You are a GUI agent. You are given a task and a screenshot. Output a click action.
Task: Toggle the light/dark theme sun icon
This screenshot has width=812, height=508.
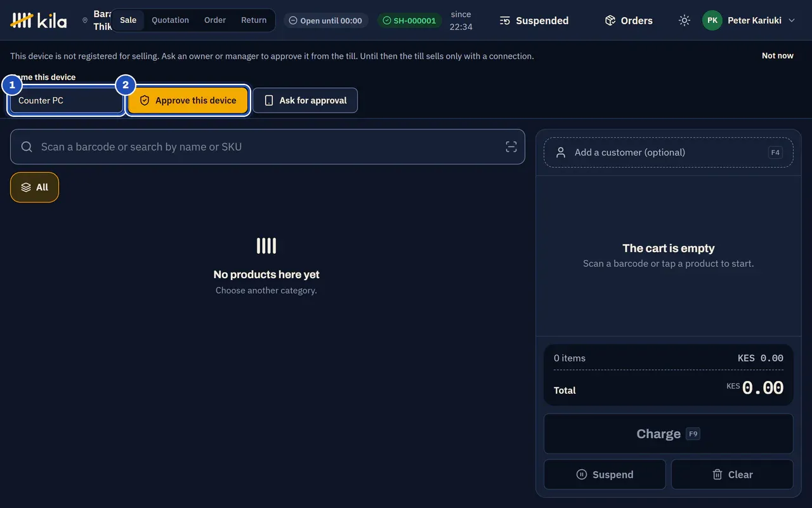[684, 20]
